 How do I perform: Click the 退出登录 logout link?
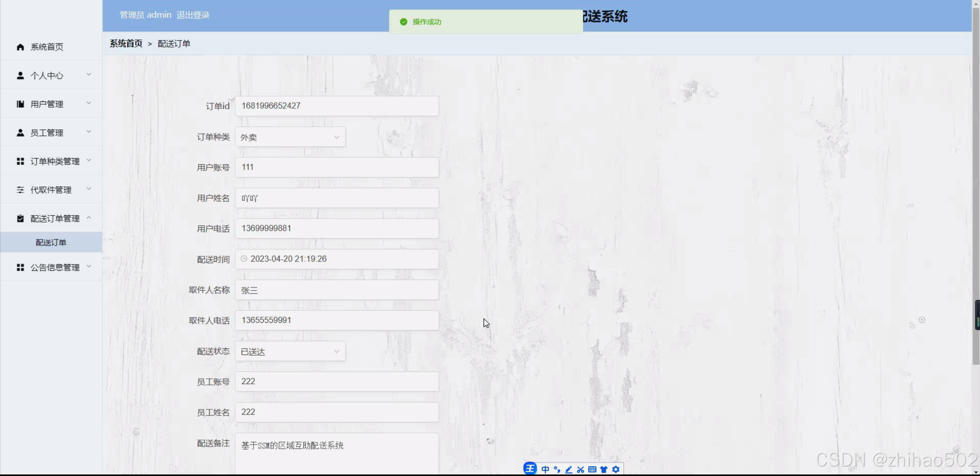point(193,15)
